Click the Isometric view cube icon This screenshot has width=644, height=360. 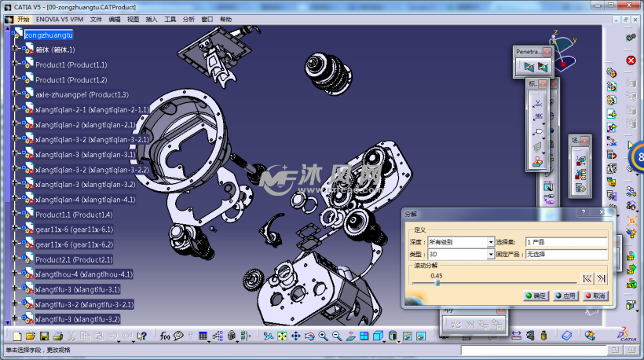[x=378, y=336]
